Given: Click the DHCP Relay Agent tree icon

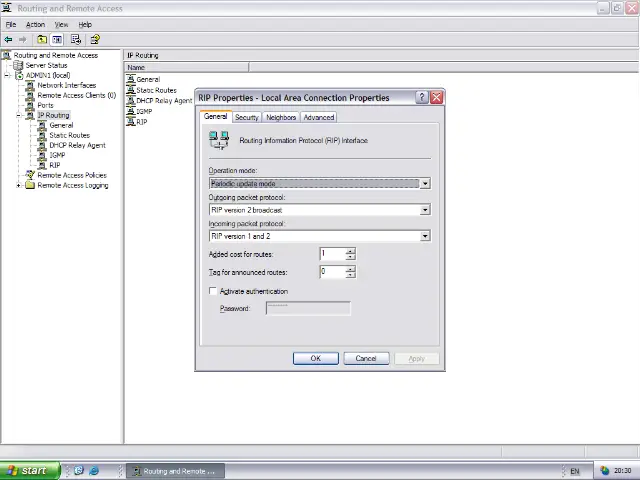Looking at the screenshot, I should point(42,145).
